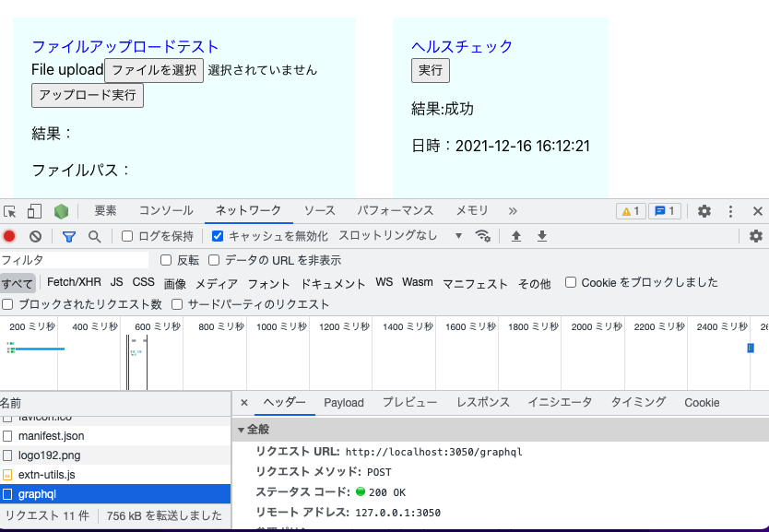Image resolution: width=769 pixels, height=532 pixels.
Task: Activate the inspect element picker icon
Action: tap(10, 211)
